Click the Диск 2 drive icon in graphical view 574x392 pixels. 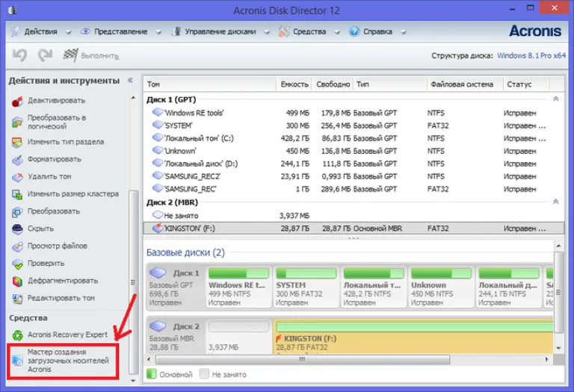click(158, 326)
